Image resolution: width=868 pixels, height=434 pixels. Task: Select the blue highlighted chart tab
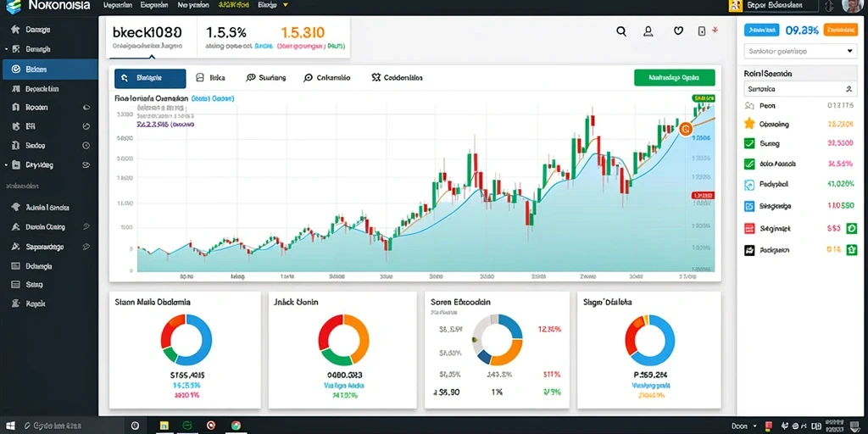[150, 79]
